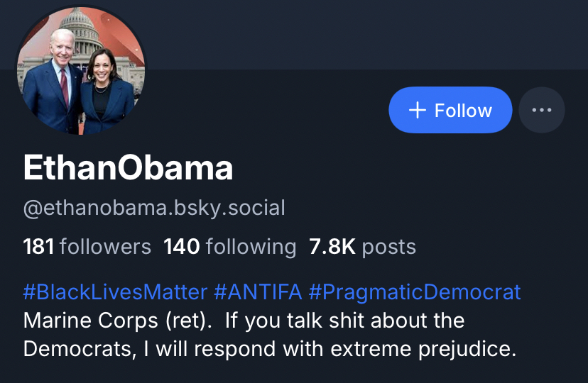This screenshot has width=588, height=383.
Task: Click the Follow button
Action: [x=450, y=110]
